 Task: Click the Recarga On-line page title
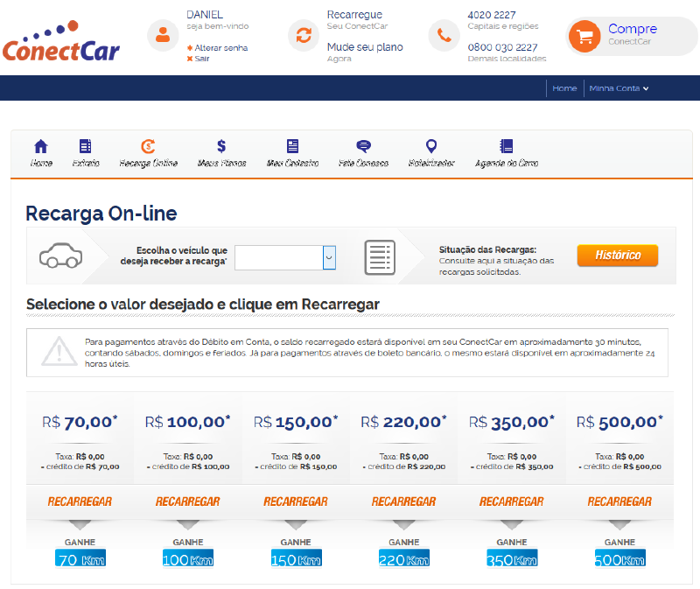pyautogui.click(x=101, y=214)
